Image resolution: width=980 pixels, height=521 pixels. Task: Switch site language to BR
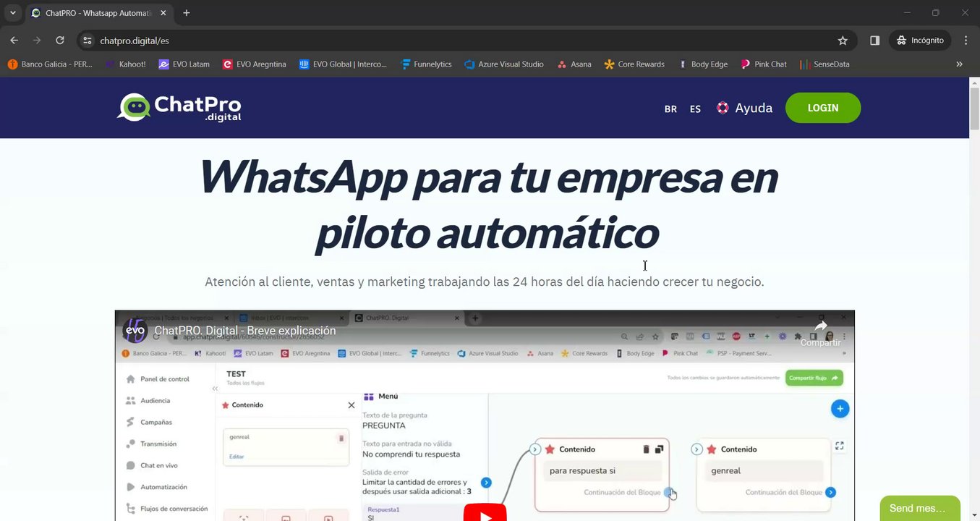[670, 109]
